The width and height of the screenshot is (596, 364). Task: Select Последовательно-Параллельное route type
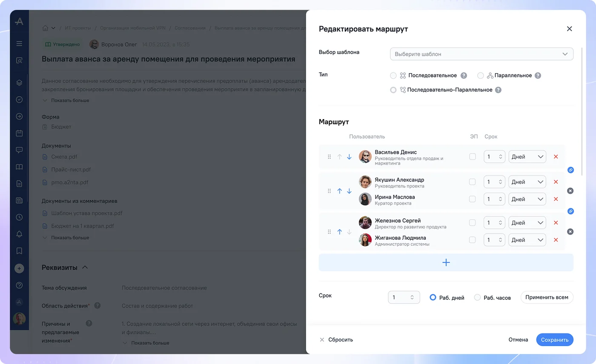coord(393,90)
